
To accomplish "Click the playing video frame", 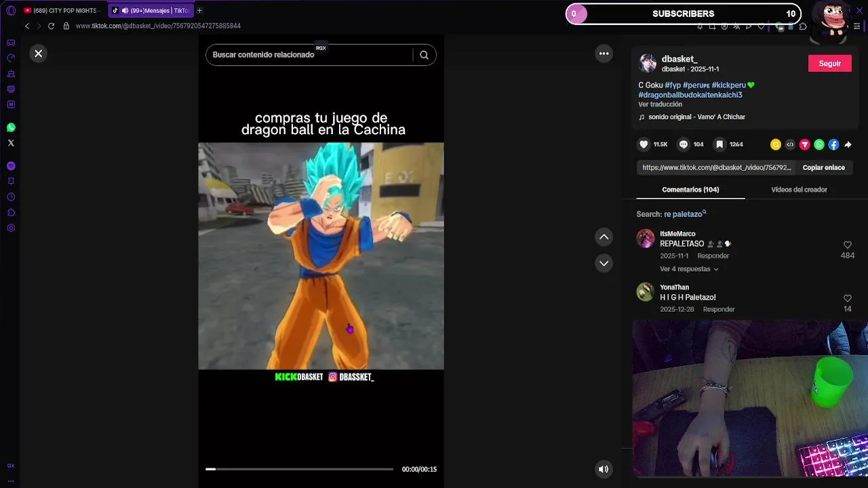I will (321, 256).
